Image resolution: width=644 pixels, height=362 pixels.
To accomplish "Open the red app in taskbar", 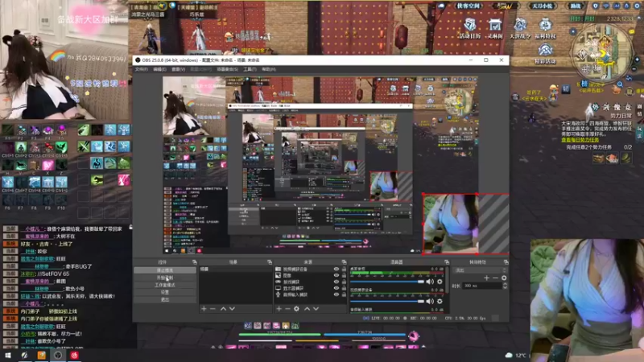I will (x=74, y=355).
